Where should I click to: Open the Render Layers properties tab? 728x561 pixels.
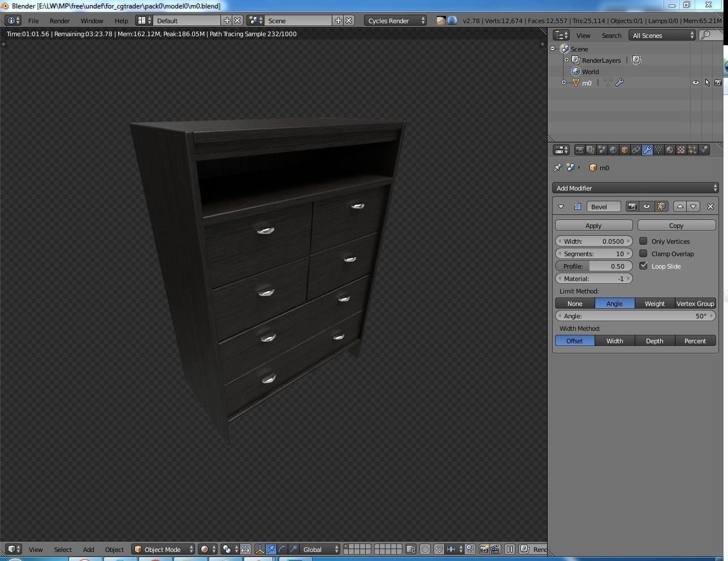[x=591, y=150]
